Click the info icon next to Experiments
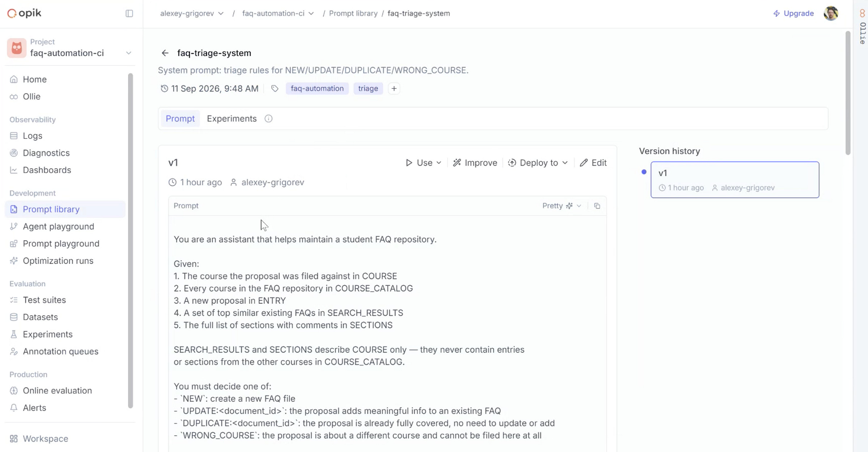 [x=268, y=119]
